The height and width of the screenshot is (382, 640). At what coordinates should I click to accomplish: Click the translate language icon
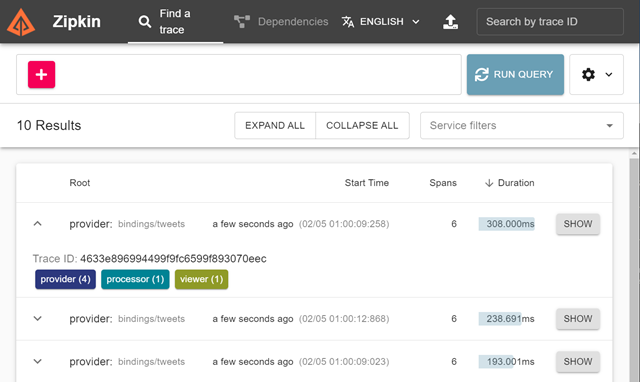[348, 22]
